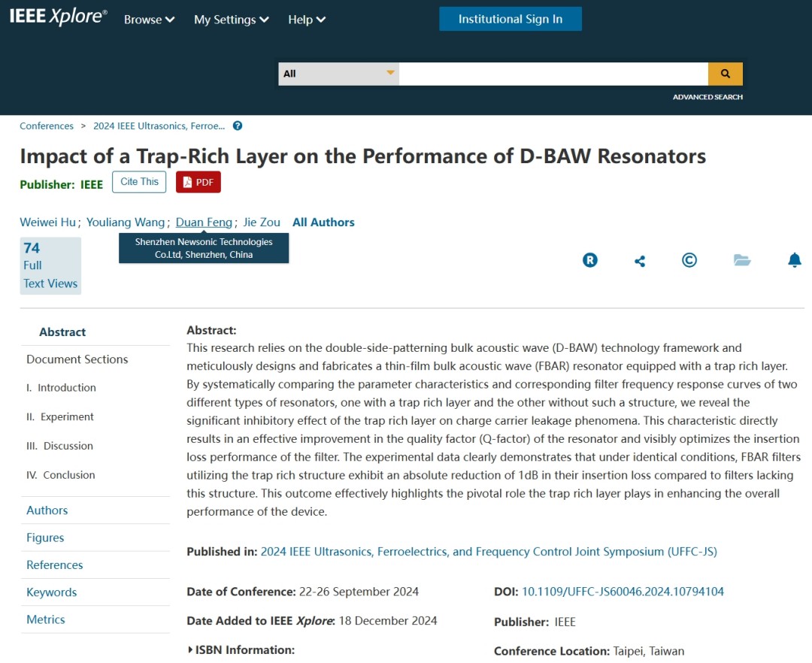Click the copyright icon
Image resolution: width=812 pixels, height=663 pixels.
[x=689, y=260]
